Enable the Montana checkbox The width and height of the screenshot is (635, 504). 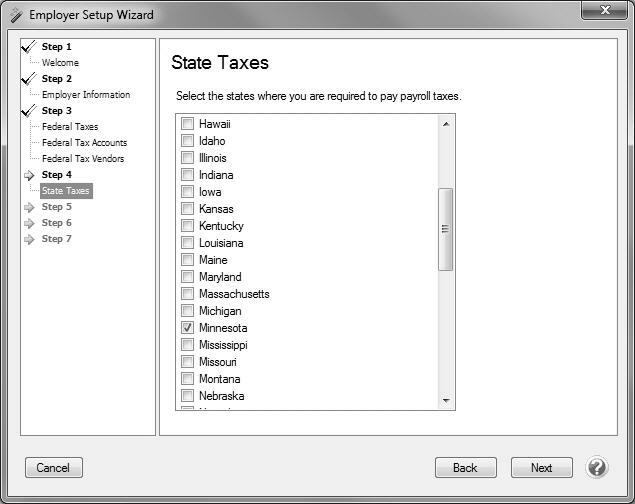187,379
